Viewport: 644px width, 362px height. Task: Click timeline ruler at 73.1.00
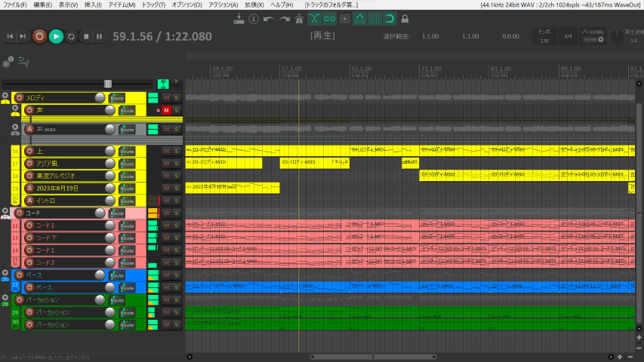[431, 69]
